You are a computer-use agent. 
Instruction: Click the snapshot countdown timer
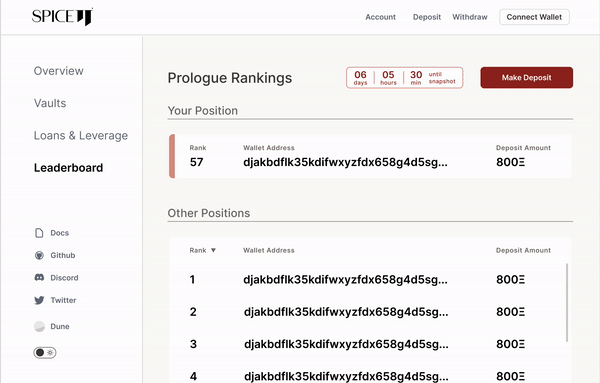404,78
